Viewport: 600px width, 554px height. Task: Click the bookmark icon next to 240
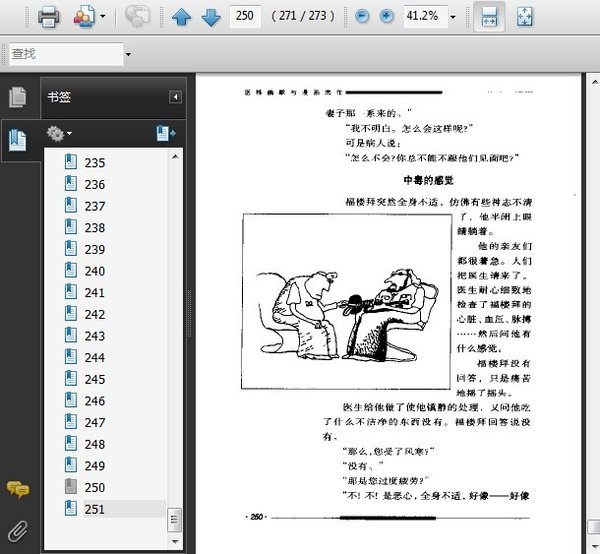tap(71, 270)
